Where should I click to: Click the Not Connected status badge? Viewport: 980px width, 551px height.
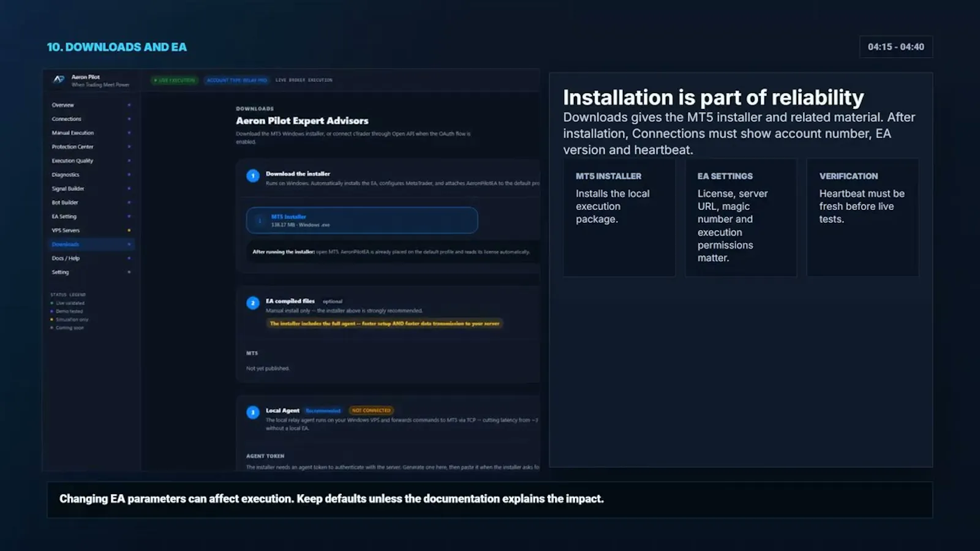pos(371,411)
